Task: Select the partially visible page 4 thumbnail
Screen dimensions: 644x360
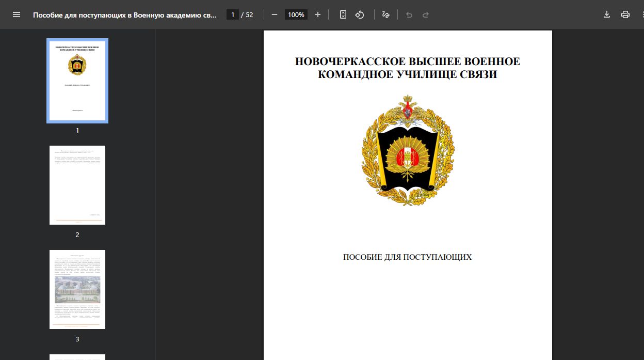Action: 77,357
